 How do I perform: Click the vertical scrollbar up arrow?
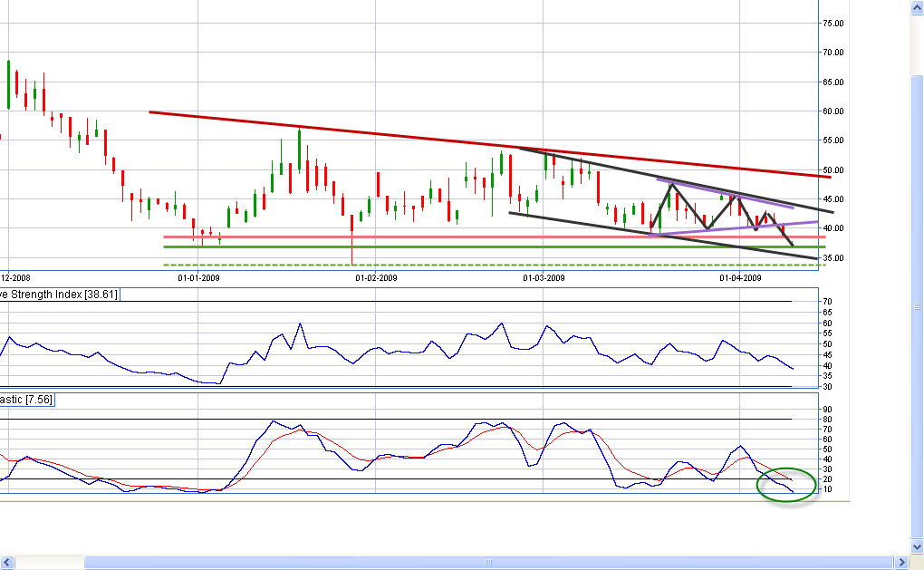[x=916, y=7]
